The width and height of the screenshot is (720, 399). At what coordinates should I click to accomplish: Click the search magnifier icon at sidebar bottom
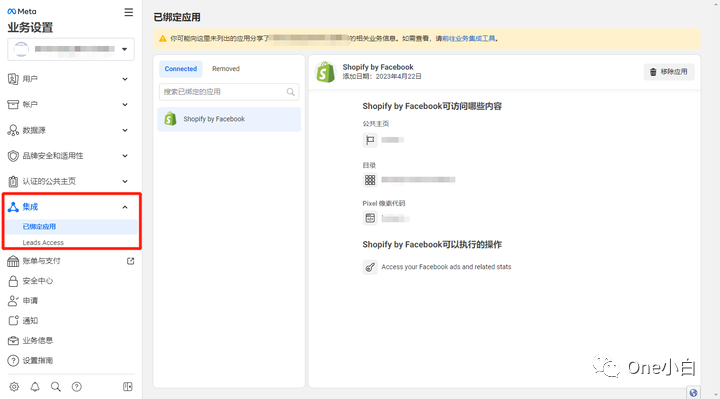(x=56, y=387)
